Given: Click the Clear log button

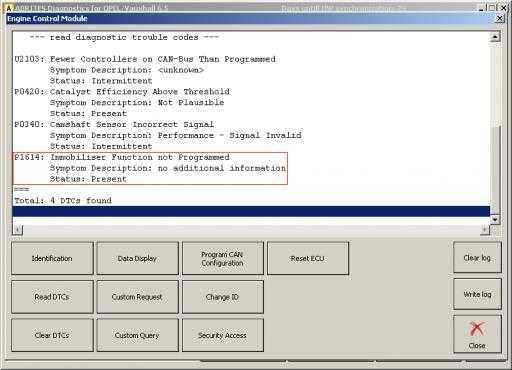Looking at the screenshot, I should tap(477, 258).
